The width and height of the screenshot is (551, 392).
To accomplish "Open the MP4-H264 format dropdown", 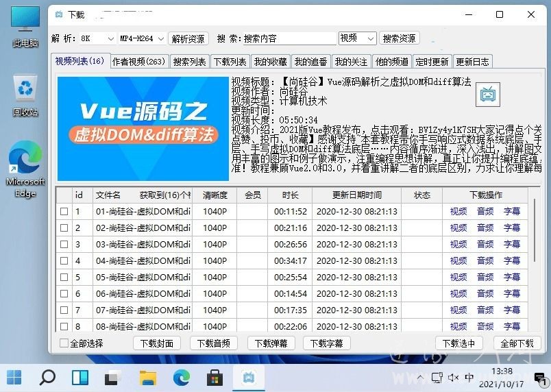I will pos(142,38).
